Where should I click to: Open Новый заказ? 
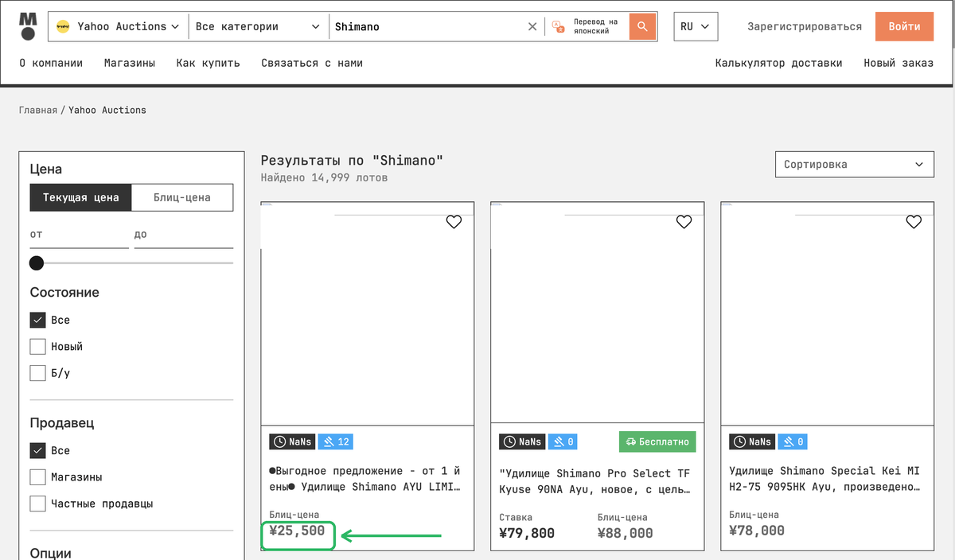898,63
